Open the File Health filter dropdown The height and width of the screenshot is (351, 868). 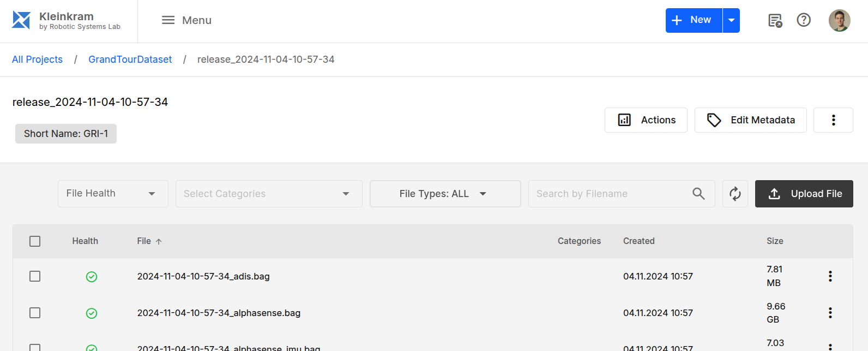pos(112,193)
